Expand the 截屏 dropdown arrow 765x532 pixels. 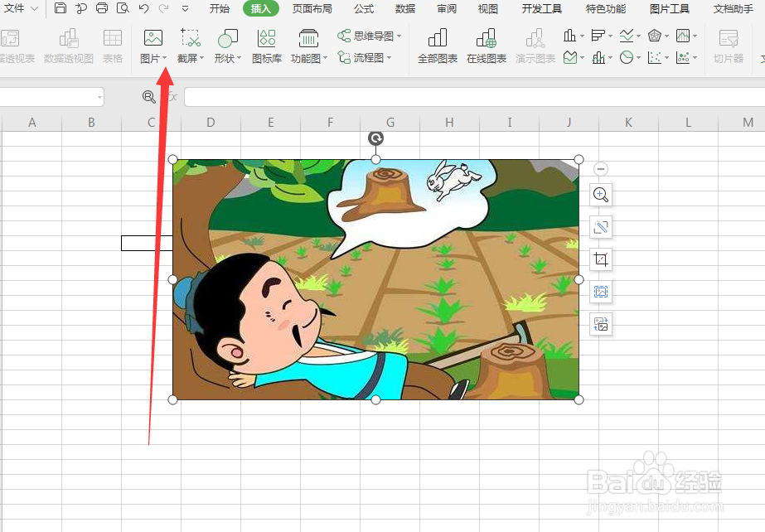click(202, 59)
